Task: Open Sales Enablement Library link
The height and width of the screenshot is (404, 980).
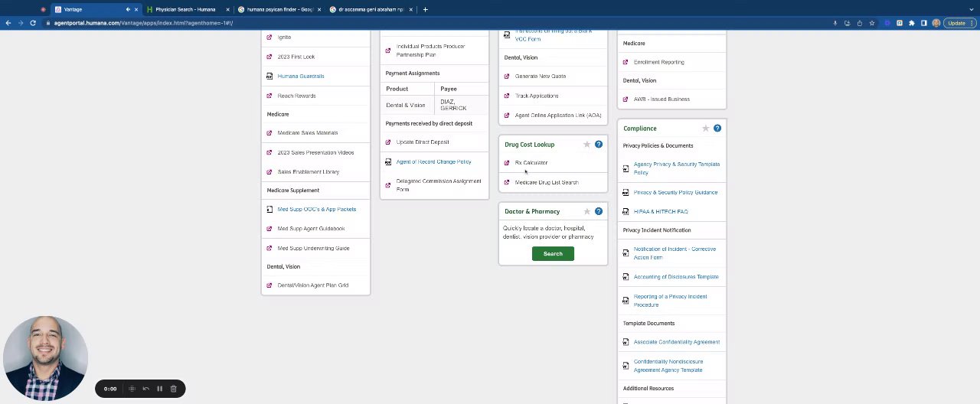Action: coord(308,172)
